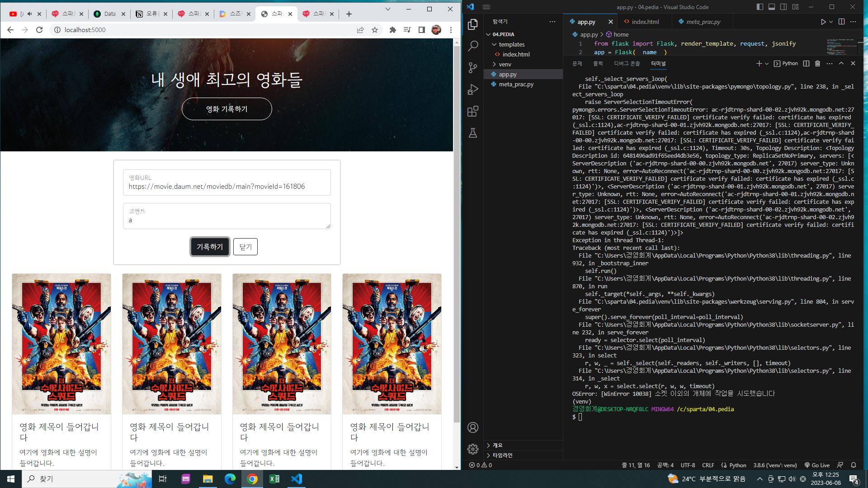Open Run and Debug view in VS Code

point(473,89)
